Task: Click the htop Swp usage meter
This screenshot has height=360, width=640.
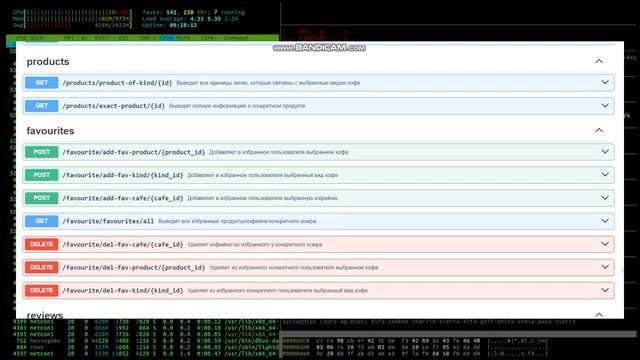Action: pos(72,25)
